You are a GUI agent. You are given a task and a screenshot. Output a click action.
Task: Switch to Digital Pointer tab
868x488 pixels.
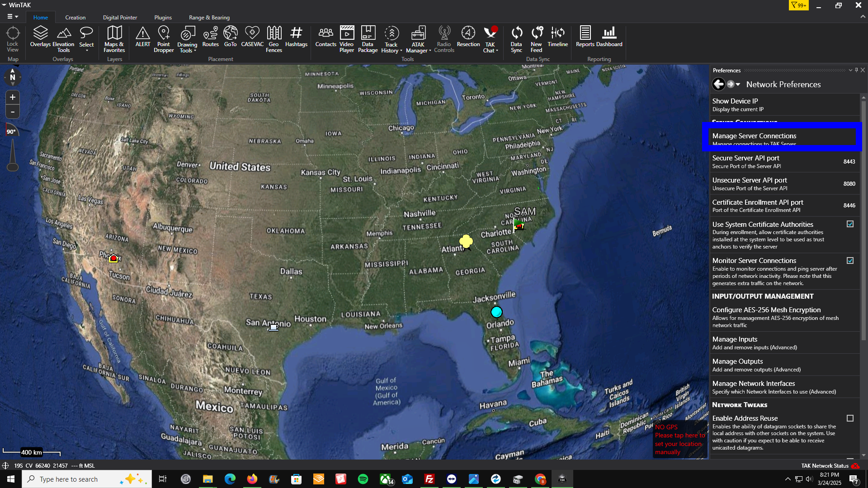[120, 18]
